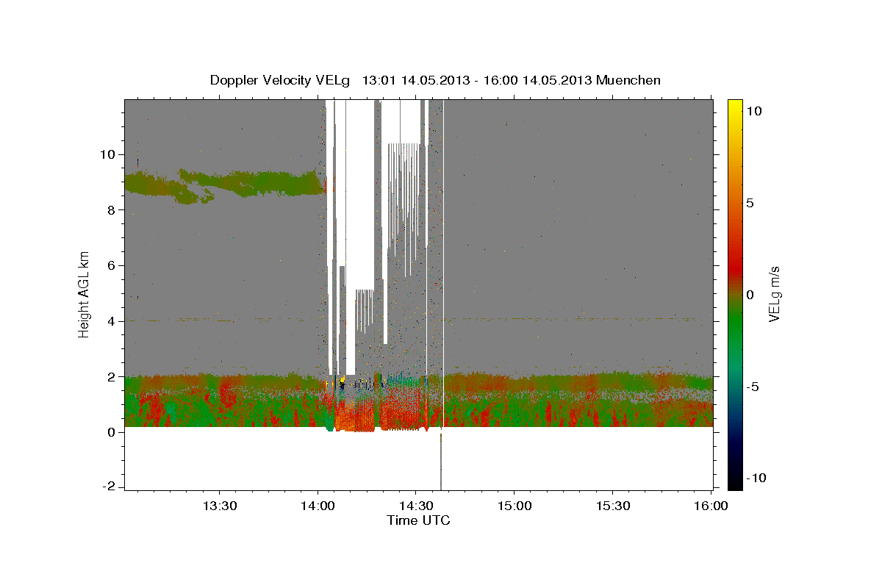Image resolution: width=882 pixels, height=588 pixels.
Task: Pick the yellow top of the colorbar
Action: point(735,104)
